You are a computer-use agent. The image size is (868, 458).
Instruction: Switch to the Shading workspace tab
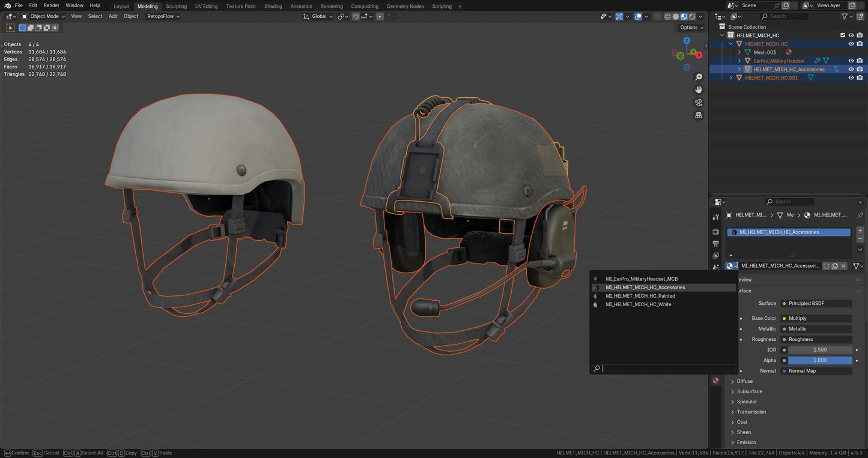click(273, 6)
